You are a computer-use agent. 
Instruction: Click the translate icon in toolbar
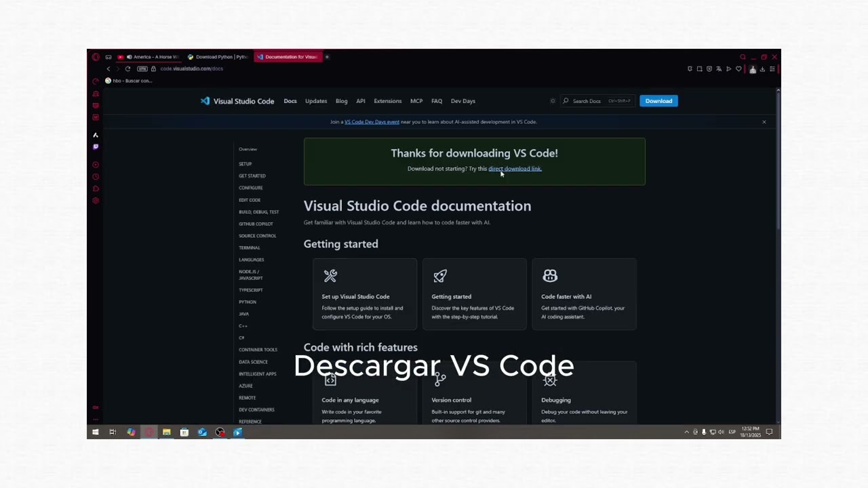pos(719,68)
